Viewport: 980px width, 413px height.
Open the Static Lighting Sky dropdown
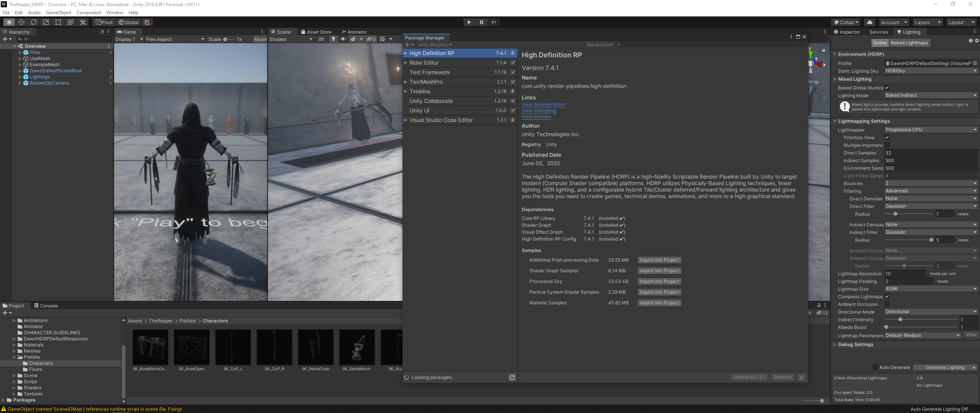coord(931,71)
